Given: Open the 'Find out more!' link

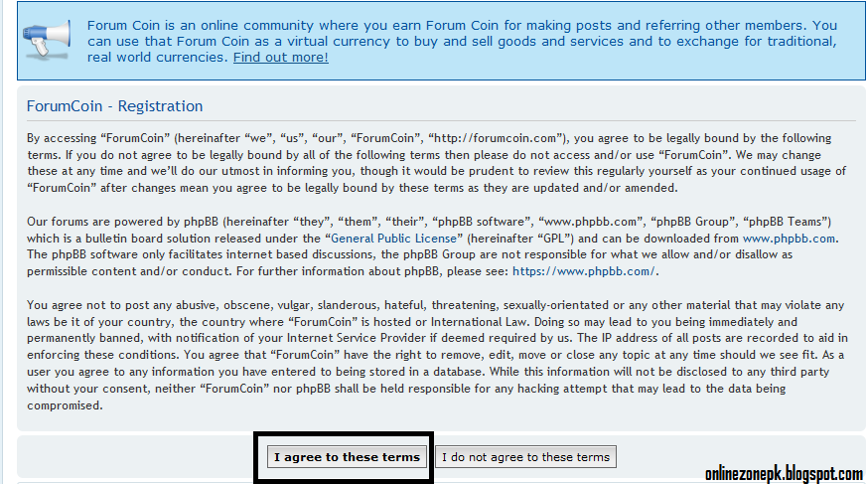Looking at the screenshot, I should (x=281, y=57).
